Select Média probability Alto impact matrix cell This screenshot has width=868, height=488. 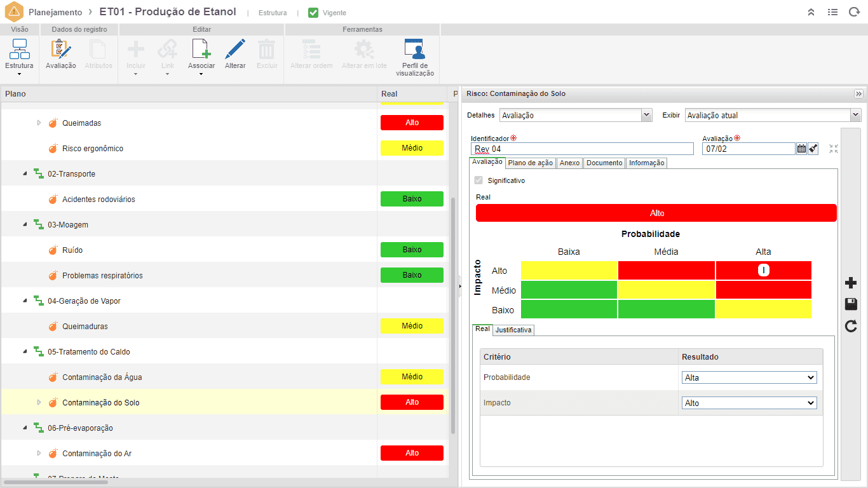pyautogui.click(x=666, y=270)
